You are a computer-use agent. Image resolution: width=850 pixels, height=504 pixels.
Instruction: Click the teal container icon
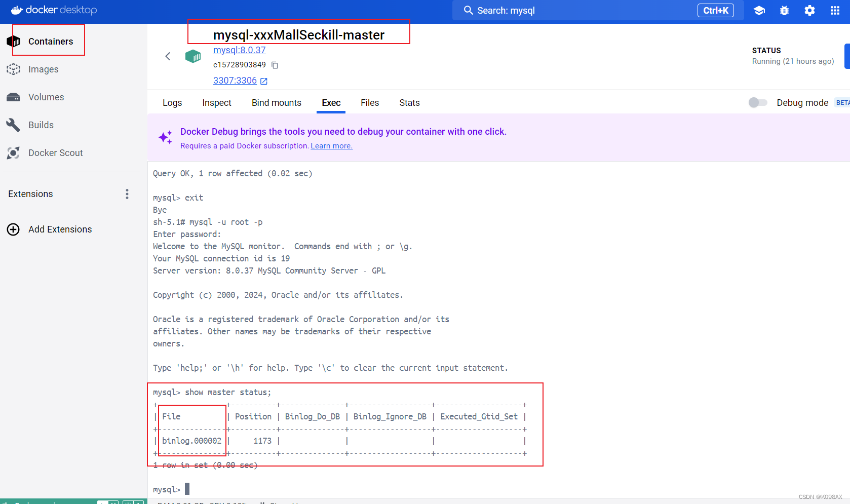pos(193,56)
